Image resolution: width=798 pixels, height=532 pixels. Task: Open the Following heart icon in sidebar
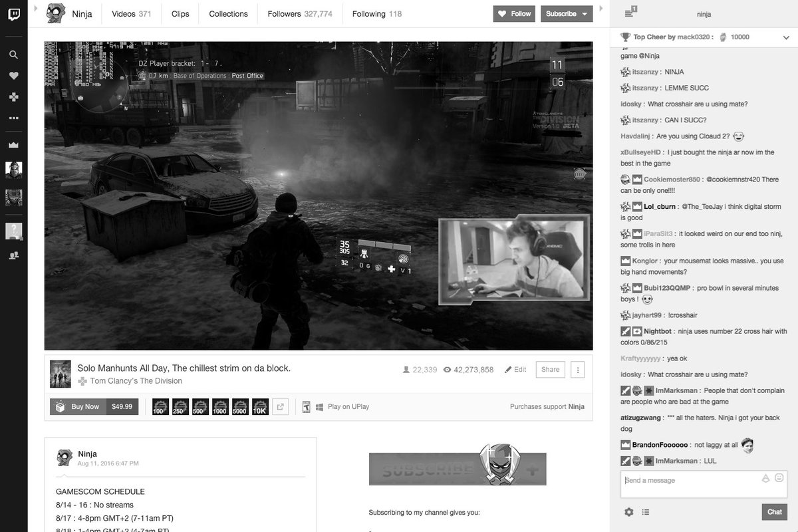point(13,76)
